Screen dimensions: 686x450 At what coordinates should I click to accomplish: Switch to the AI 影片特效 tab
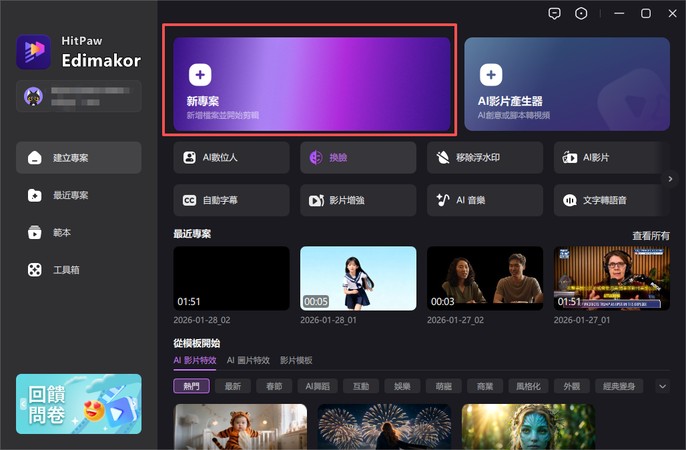[x=195, y=360]
